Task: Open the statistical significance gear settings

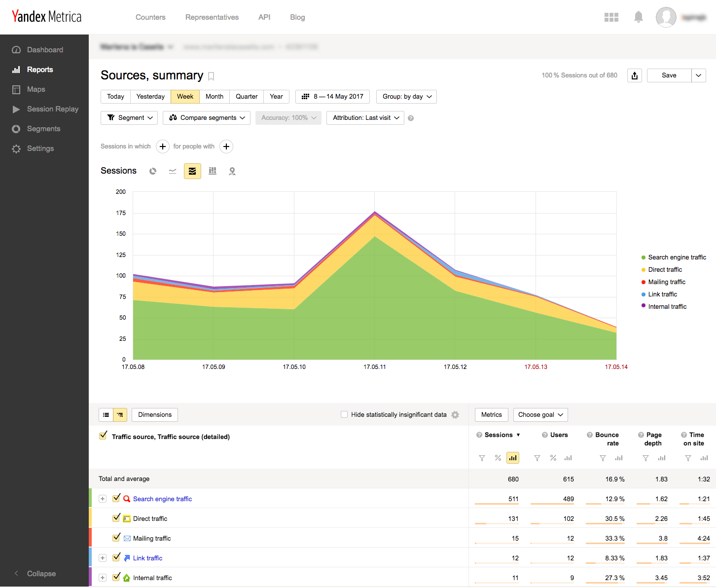Action: [x=455, y=415]
